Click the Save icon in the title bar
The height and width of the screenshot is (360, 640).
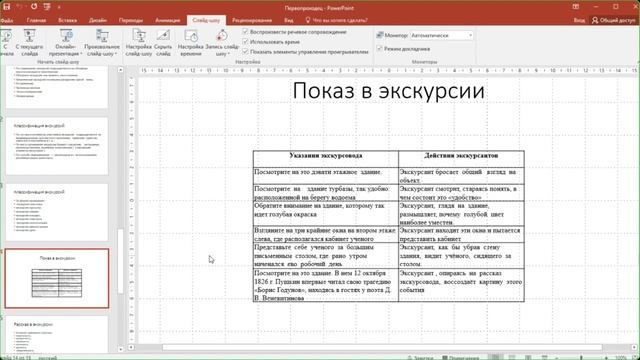click(x=7, y=7)
